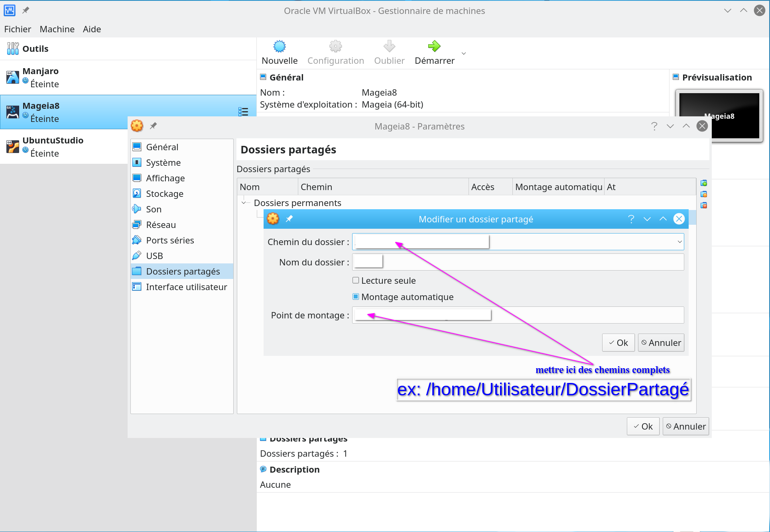Click Ok in Modifier un dossier partagé
This screenshot has height=532, width=770.
click(618, 343)
